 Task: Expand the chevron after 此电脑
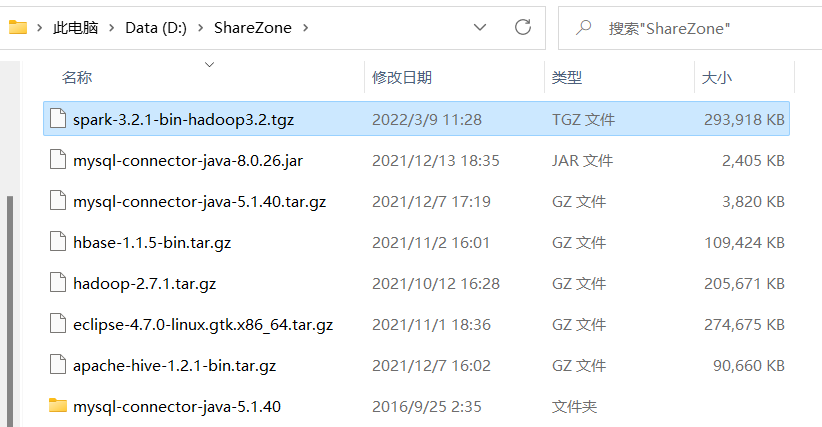(112, 28)
